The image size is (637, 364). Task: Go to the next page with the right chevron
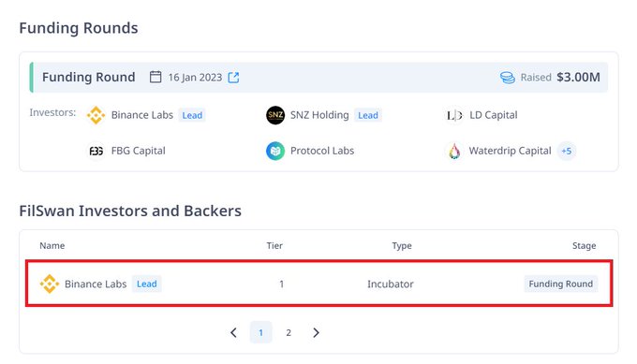tap(316, 333)
